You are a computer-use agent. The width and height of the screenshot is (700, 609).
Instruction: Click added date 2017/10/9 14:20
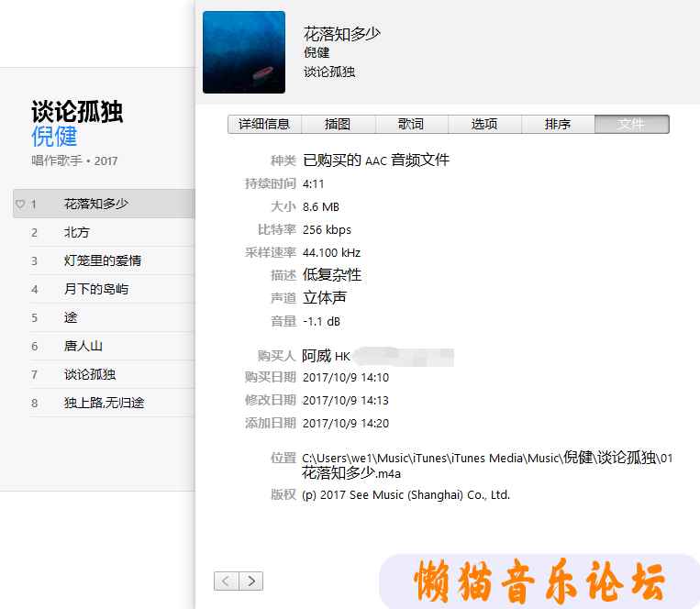(346, 423)
